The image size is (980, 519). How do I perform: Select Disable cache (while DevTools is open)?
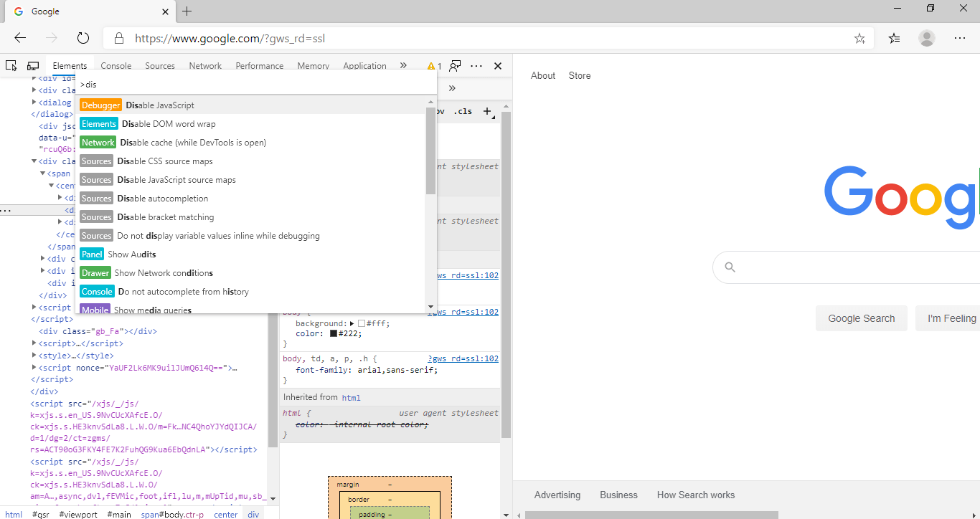coord(250,143)
